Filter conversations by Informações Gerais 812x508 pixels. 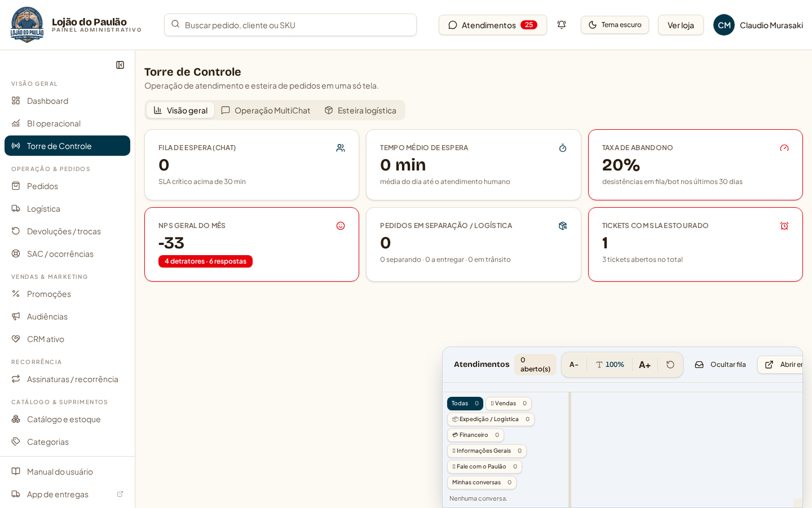(487, 451)
